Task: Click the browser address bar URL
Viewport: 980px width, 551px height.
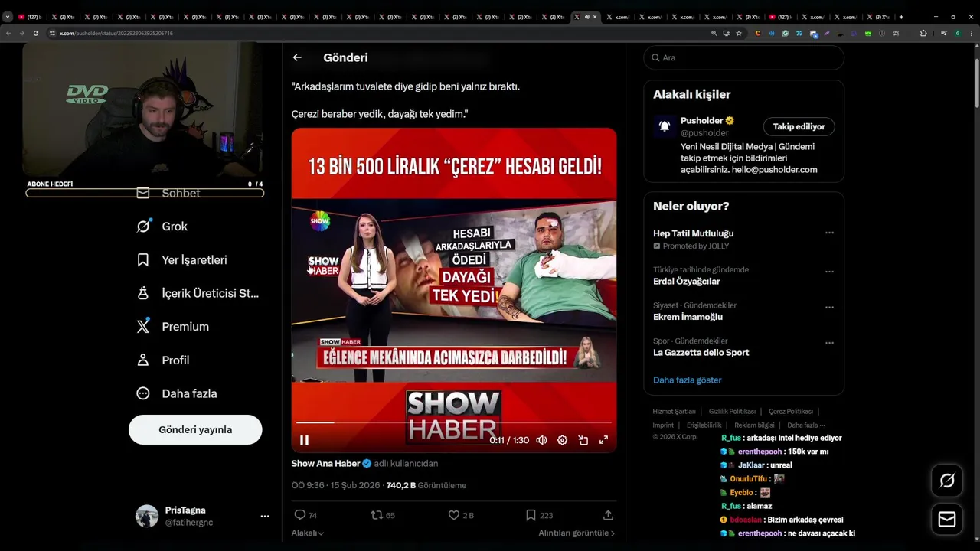Action: [116, 33]
